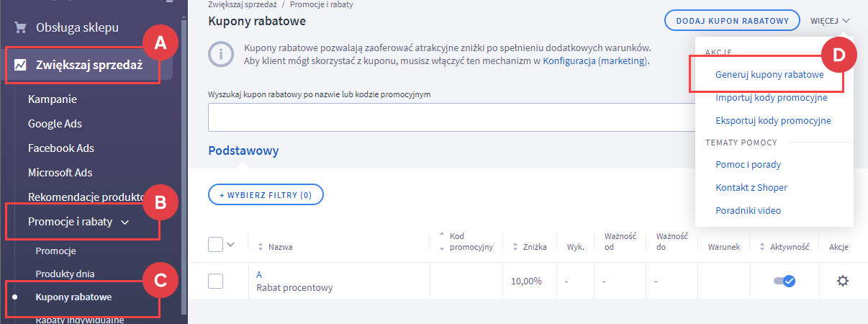
Task: Open the Konfiguracja (marketing) link
Action: (595, 61)
